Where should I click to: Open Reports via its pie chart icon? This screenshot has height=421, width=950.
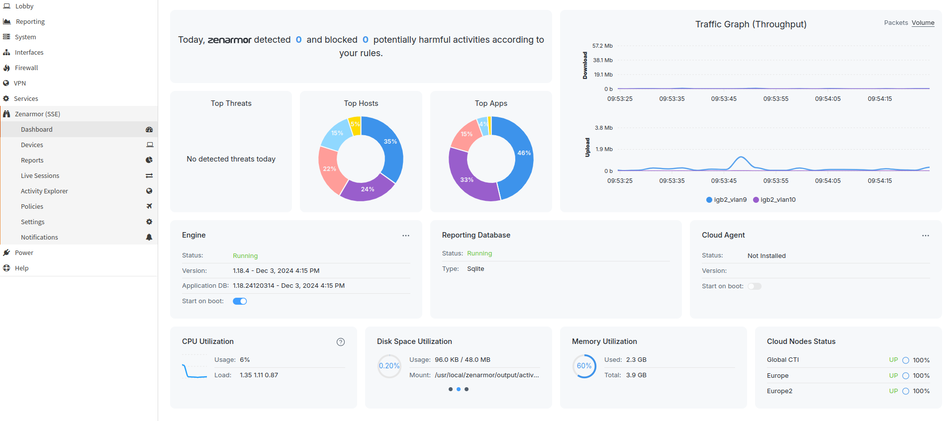[x=149, y=160]
